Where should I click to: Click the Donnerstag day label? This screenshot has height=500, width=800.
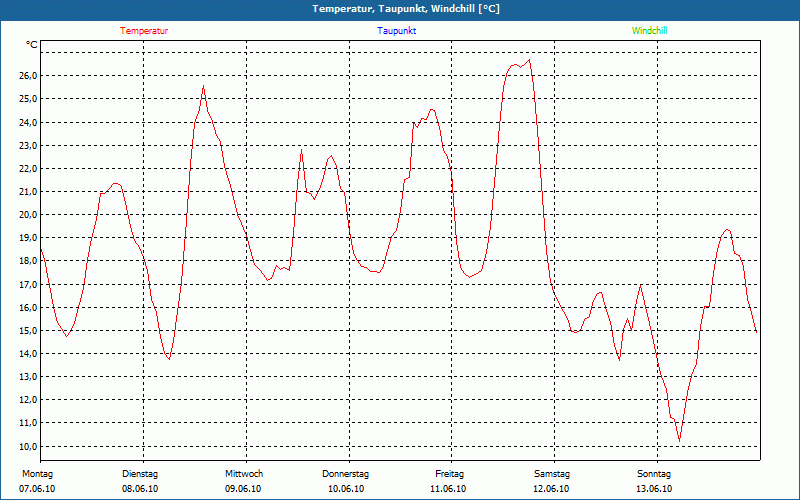point(345,474)
